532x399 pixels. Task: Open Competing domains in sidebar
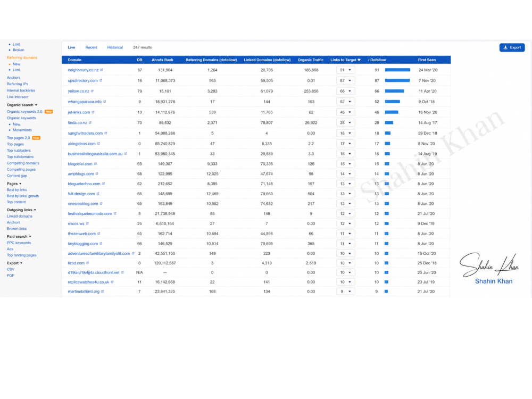click(23, 163)
